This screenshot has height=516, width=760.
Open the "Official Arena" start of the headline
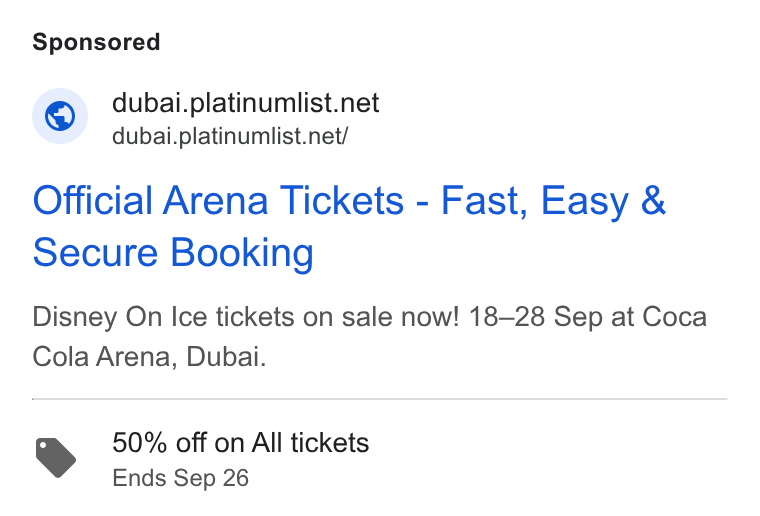(x=150, y=200)
